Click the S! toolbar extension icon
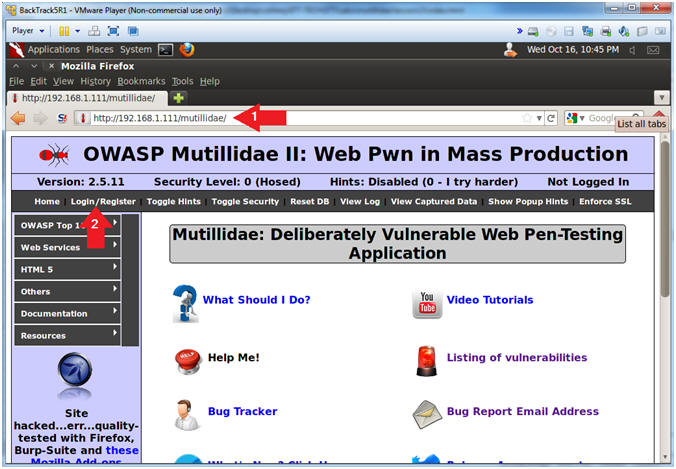Viewport: 676px width, 469px height. [x=63, y=118]
